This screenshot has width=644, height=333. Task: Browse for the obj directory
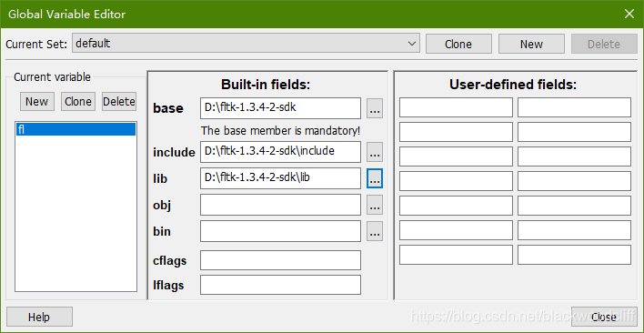tap(375, 205)
